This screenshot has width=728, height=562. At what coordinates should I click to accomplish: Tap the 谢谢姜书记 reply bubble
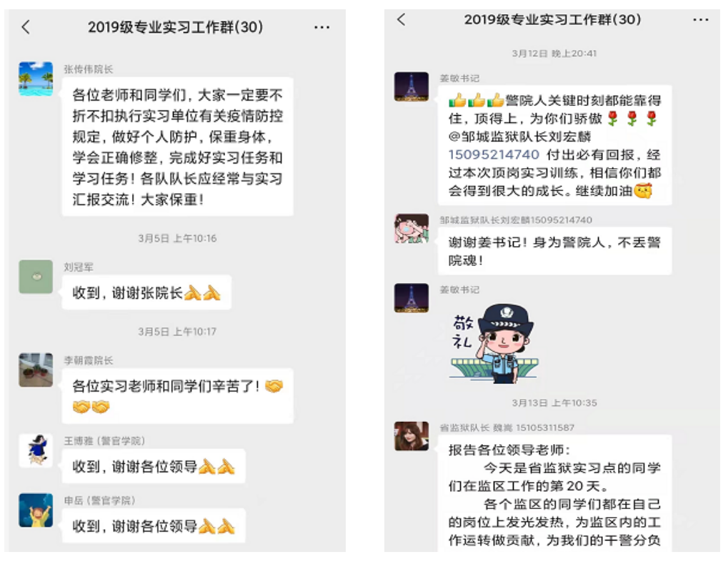[555, 250]
